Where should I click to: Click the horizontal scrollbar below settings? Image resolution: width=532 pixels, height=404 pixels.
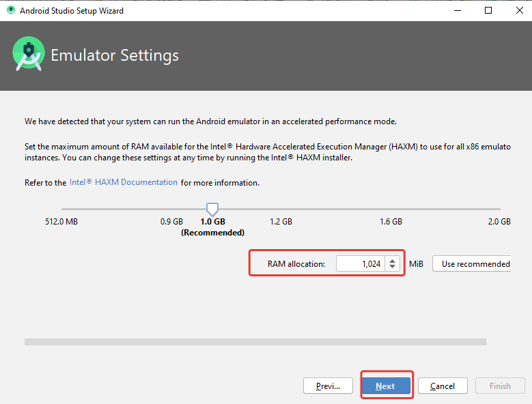[255, 342]
